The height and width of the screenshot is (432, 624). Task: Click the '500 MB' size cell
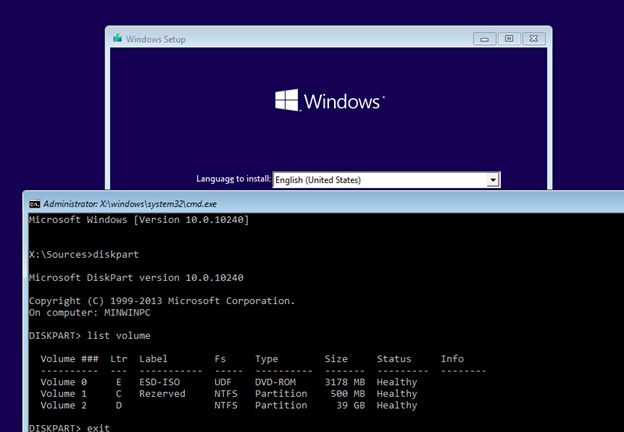coord(348,394)
